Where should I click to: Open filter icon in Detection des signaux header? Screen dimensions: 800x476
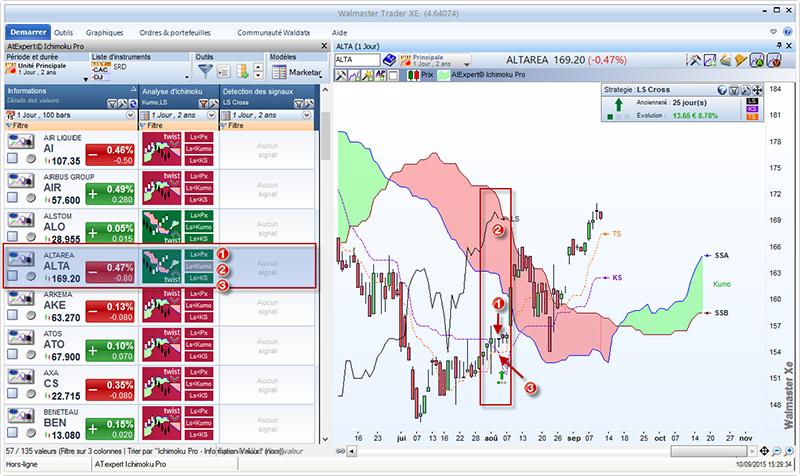coord(298,104)
